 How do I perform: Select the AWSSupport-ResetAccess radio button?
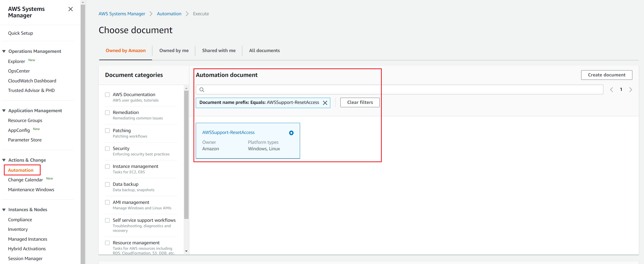(291, 133)
